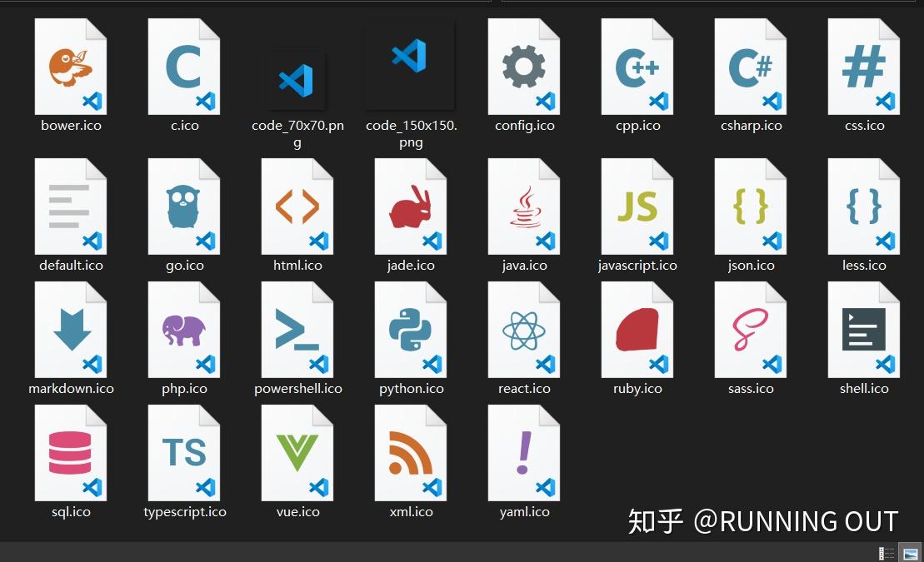Open the sql.ico database icon
This screenshot has width=924, height=562.
tap(71, 451)
